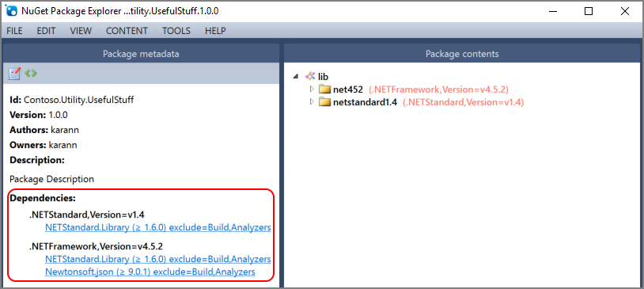
Task: Select the netstandard1.4 tree item
Action: (366, 102)
